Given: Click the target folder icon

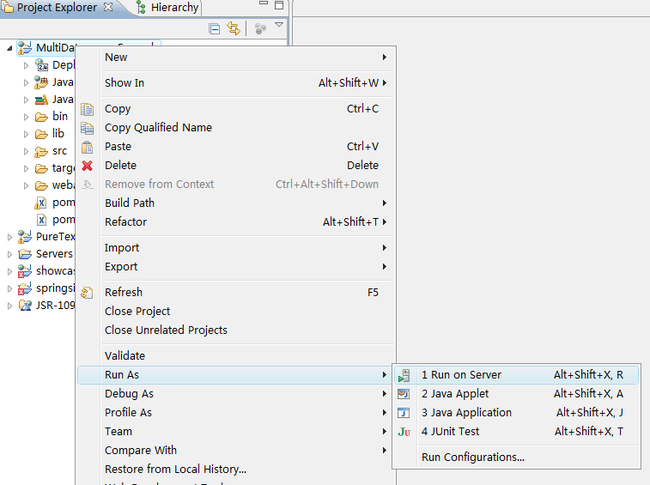Looking at the screenshot, I should click(41, 168).
